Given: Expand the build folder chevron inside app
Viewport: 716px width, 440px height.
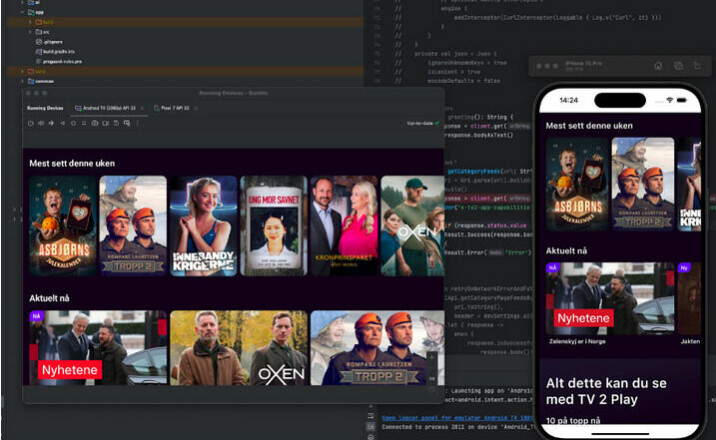Looking at the screenshot, I should point(30,22).
